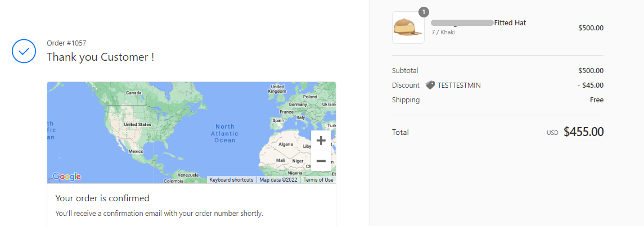Click the 7 / Khaki variant text
The width and height of the screenshot is (644, 226).
443,33
